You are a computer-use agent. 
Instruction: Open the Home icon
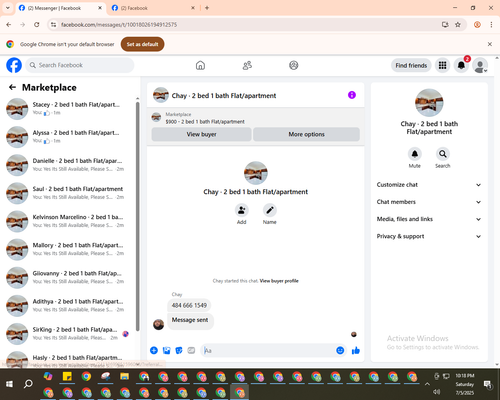pyautogui.click(x=200, y=65)
